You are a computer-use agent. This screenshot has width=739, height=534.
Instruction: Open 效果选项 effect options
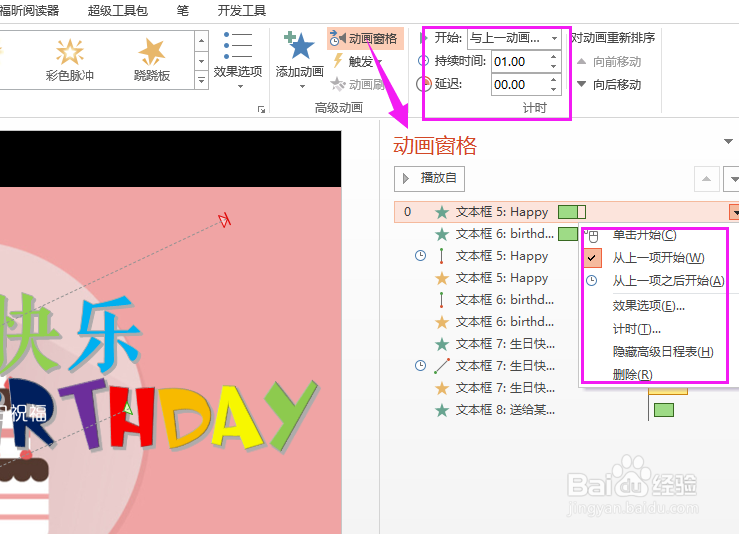(238, 60)
